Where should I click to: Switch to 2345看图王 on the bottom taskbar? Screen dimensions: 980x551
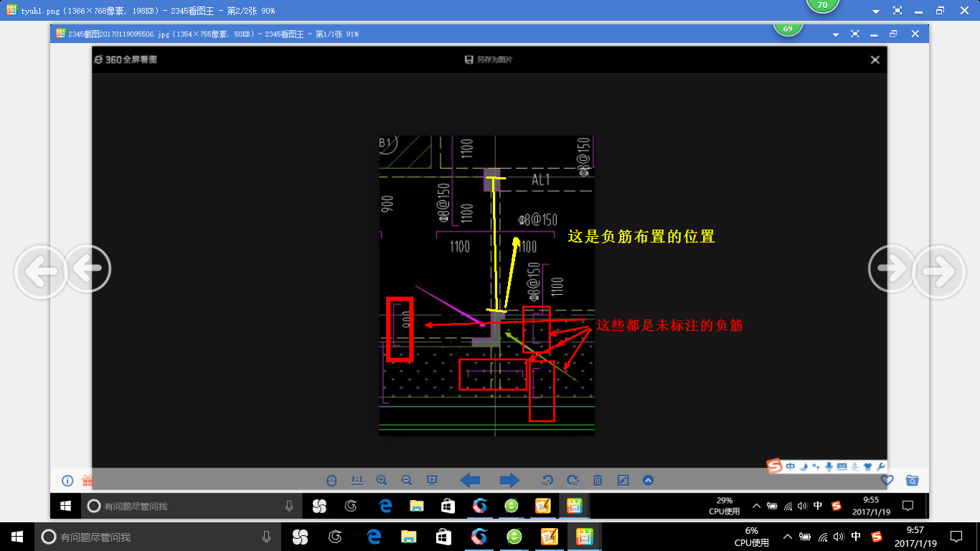point(584,537)
